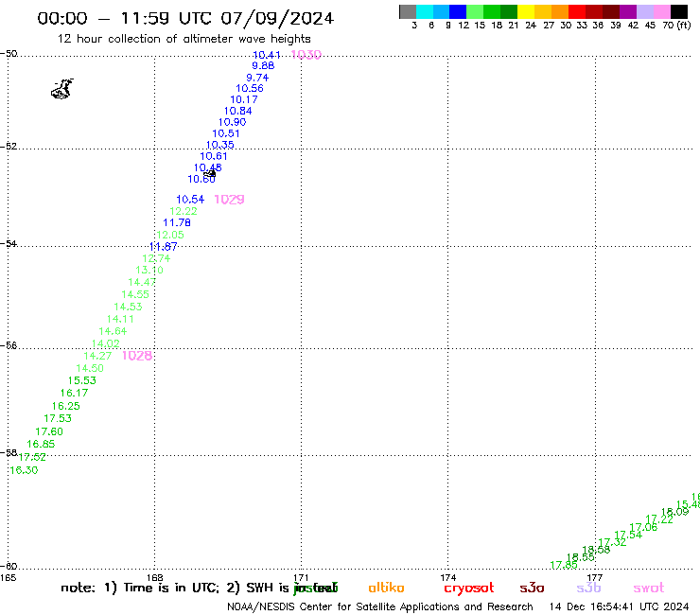Select the purple legend color swatch
Screen dimensions: 700x615
628,11
